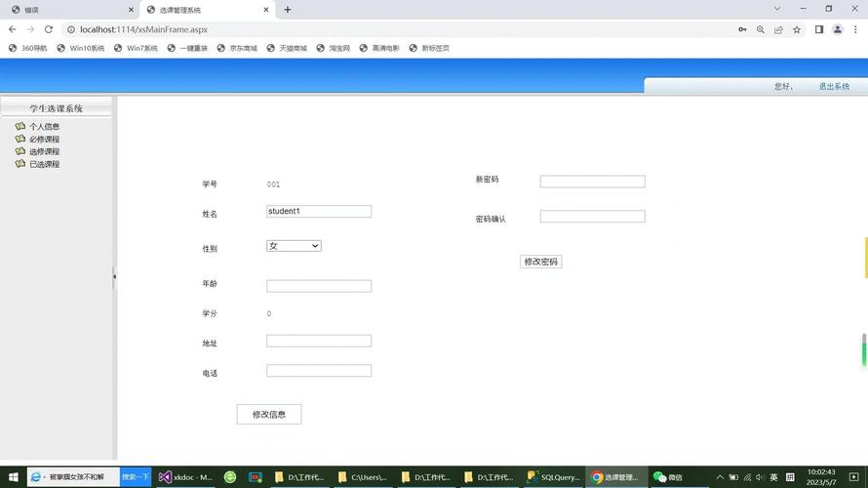Screen dimensions: 868x488
Task: Go back in browser history
Action: pos(12,29)
